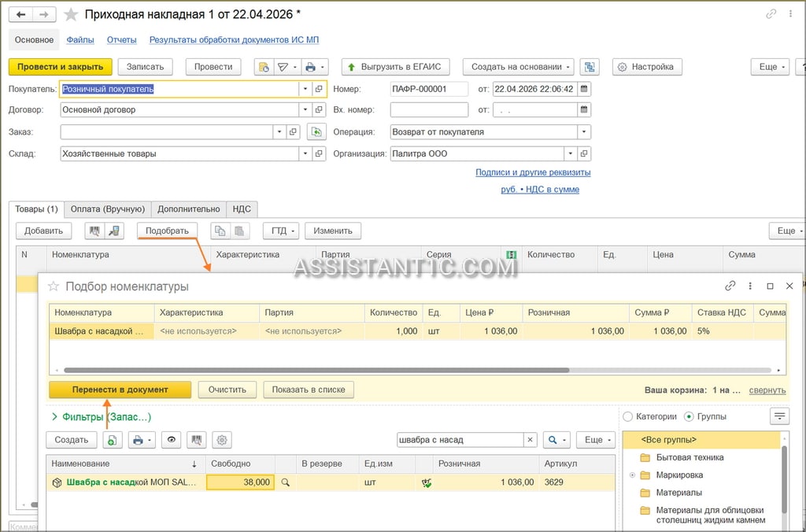
Task: Add document to favorites with star icon
Action: pos(70,15)
